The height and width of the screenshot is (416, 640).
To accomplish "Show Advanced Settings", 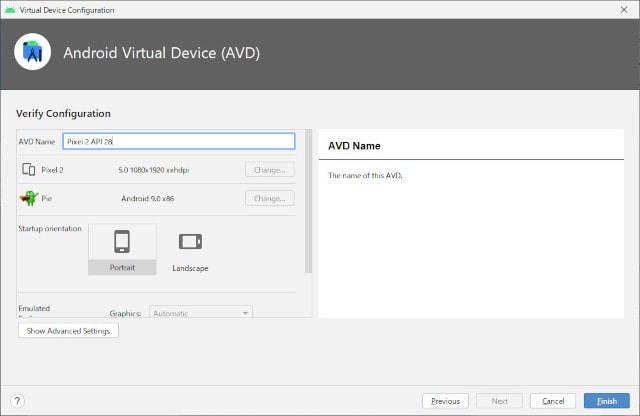I will (x=68, y=331).
